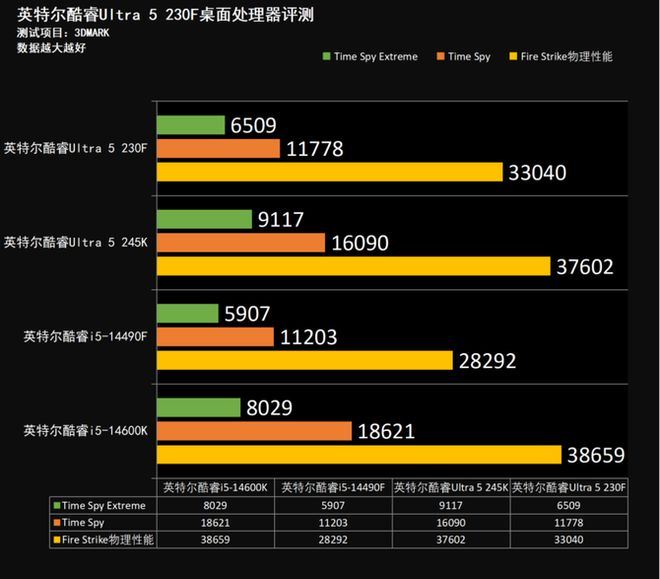Image resolution: width=660 pixels, height=579 pixels.
Task: Select the green bar labeled 9117
Action: tap(204, 219)
